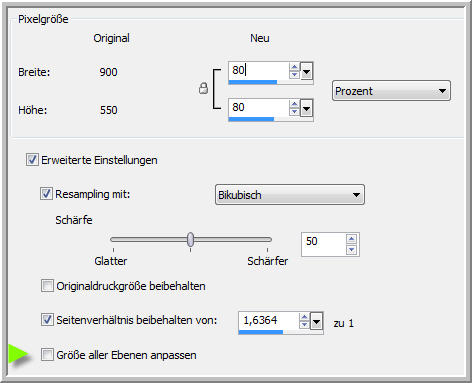Increase Schärfe value 50 with up arrow

click(x=352, y=239)
